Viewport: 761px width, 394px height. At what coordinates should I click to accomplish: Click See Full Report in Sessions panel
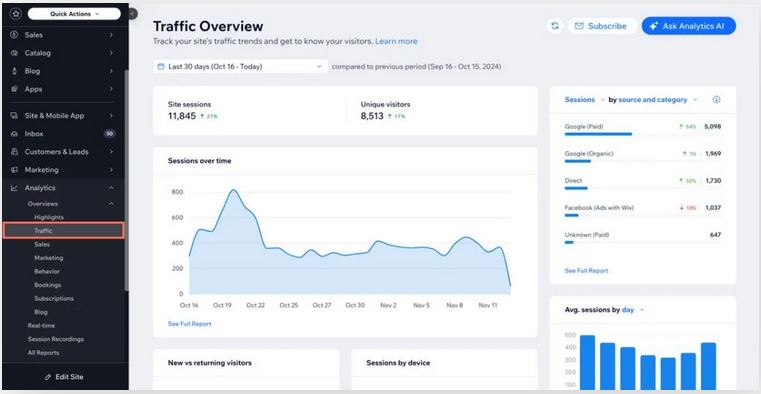click(x=586, y=271)
